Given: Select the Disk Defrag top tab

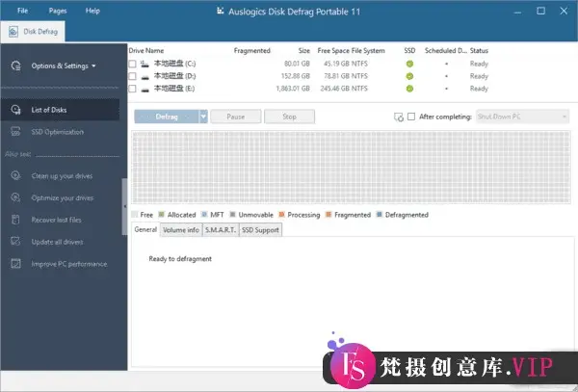Looking at the screenshot, I should click(33, 32).
